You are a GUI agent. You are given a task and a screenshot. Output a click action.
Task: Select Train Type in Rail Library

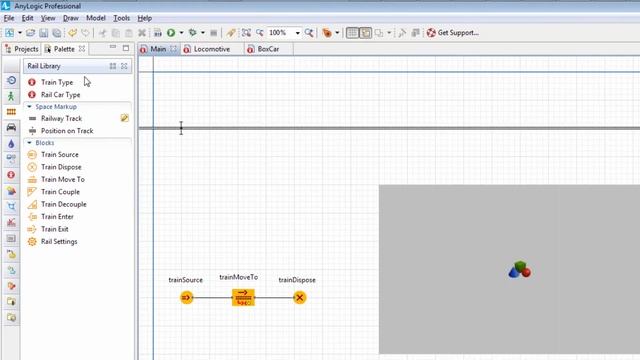tap(51, 82)
